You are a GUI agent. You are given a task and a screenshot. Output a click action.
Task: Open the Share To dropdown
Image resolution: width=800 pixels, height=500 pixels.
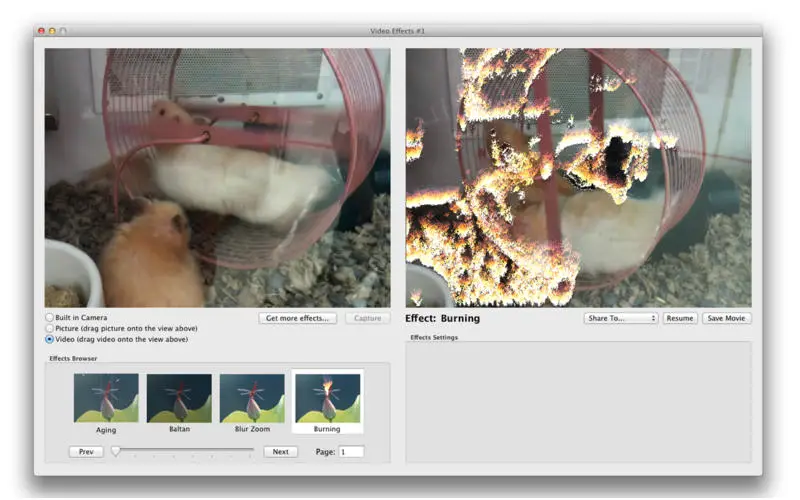(620, 318)
